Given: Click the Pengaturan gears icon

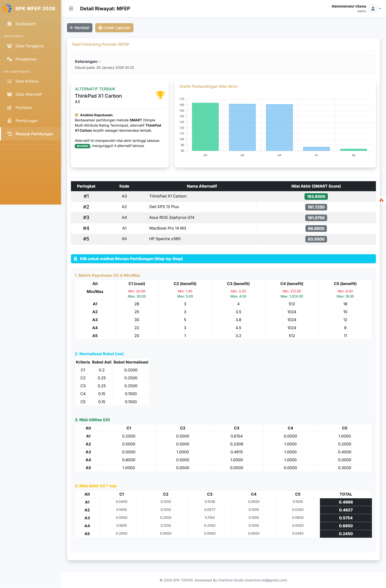Looking at the screenshot, I should click(x=9, y=59).
